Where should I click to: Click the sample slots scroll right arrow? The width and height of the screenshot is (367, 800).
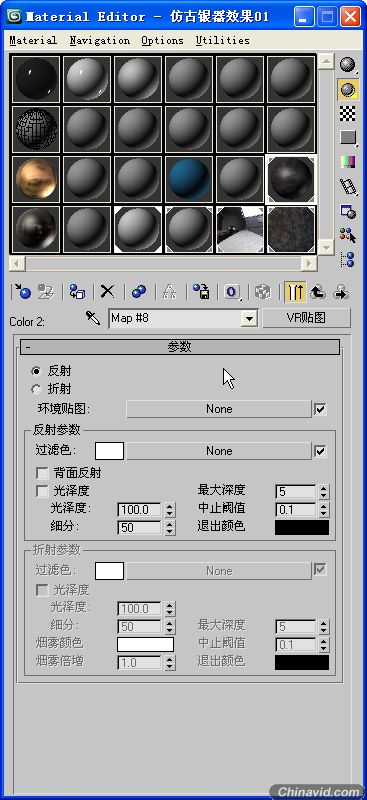[308, 264]
